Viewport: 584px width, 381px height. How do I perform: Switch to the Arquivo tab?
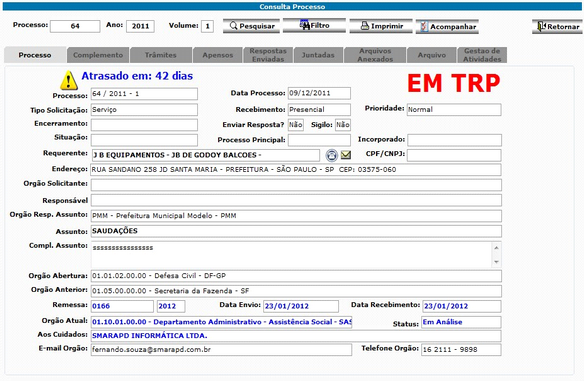pos(432,55)
